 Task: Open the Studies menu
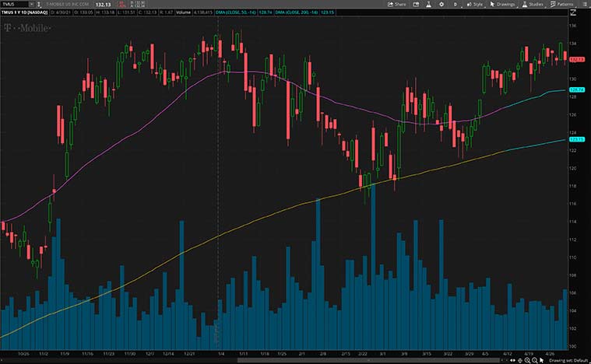coord(533,4)
